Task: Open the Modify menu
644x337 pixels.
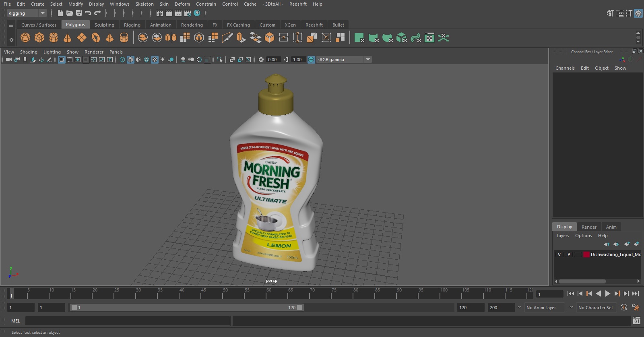Action: coord(76,4)
